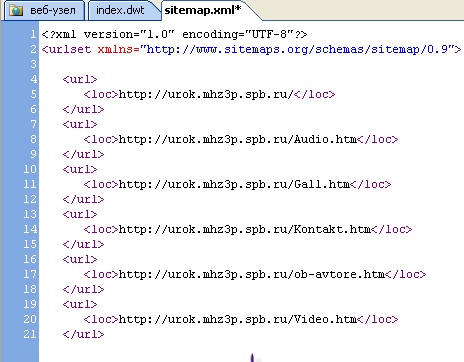Image resolution: width=464 pixels, height=362 pixels.
Task: Click the Audio.htm URL line
Action: (x=241, y=139)
